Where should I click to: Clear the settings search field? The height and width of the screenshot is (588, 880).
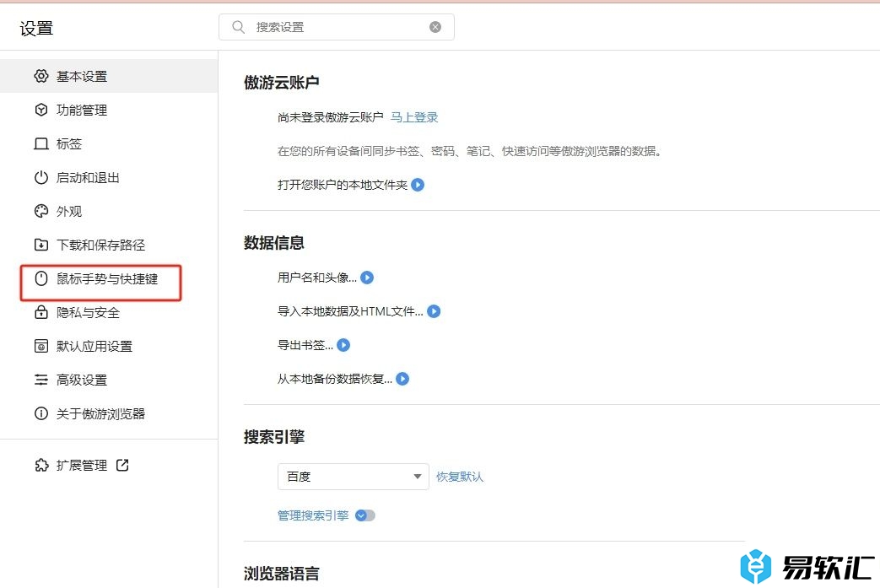coord(435,27)
